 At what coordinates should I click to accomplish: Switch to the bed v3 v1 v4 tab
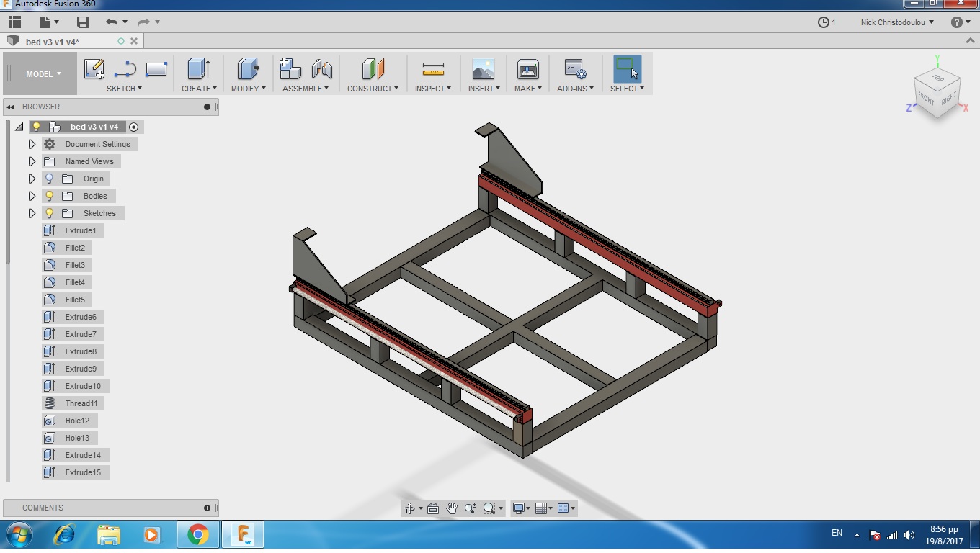click(x=52, y=42)
